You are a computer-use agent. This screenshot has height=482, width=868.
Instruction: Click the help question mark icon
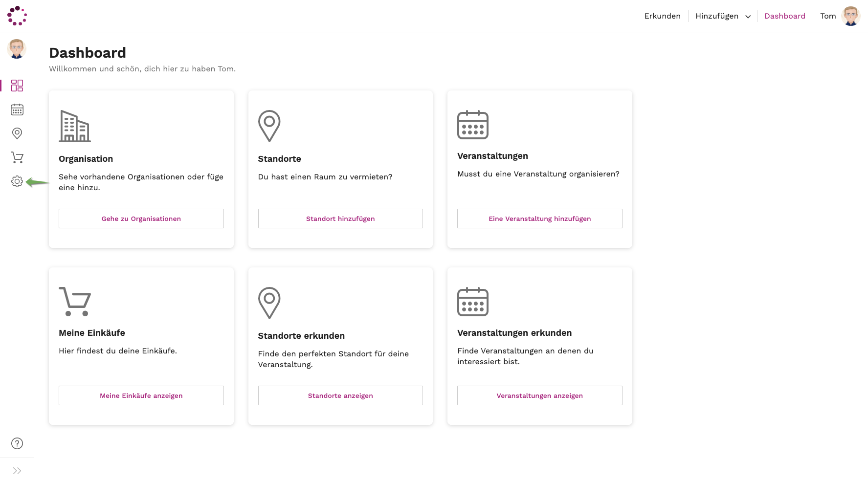pyautogui.click(x=17, y=443)
